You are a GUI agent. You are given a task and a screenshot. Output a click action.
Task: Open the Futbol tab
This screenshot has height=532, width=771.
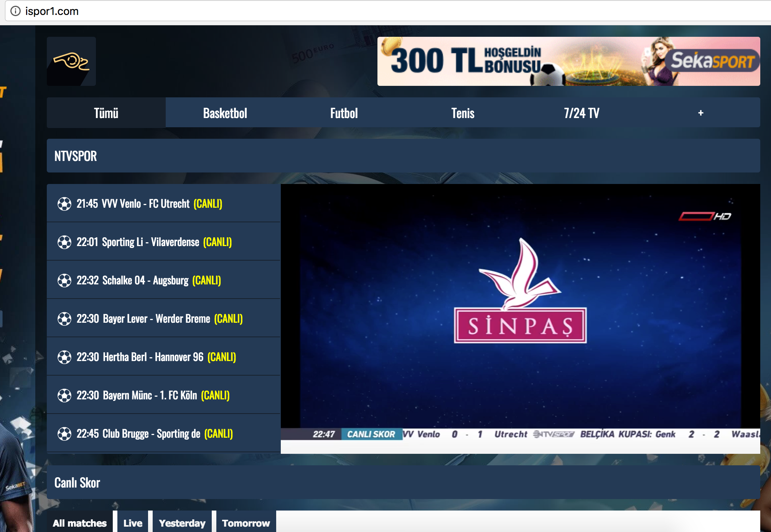tap(344, 113)
